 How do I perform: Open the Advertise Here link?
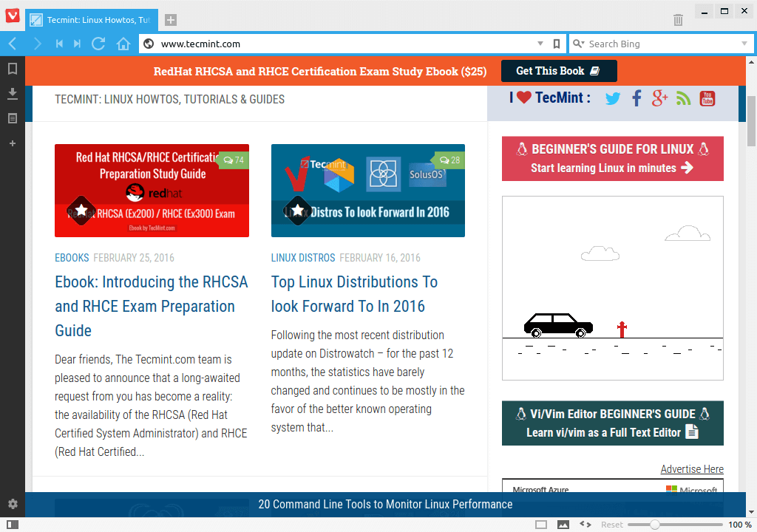[x=692, y=469]
